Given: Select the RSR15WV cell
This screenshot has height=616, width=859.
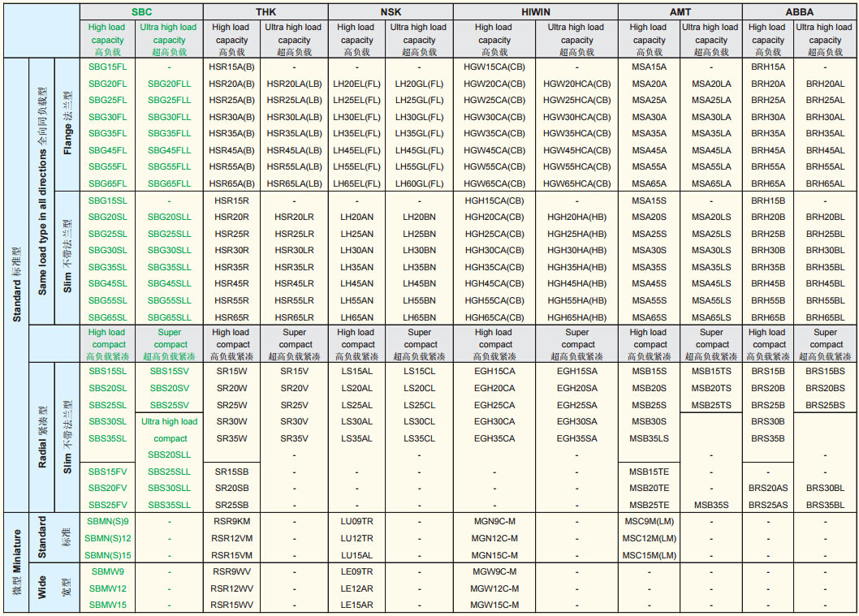Looking at the screenshot, I should tap(231, 605).
